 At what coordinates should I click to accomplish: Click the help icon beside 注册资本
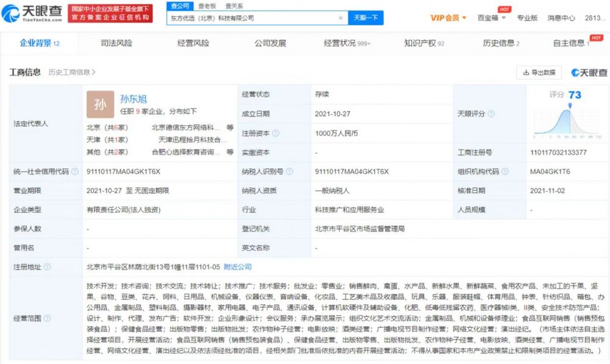(276, 133)
